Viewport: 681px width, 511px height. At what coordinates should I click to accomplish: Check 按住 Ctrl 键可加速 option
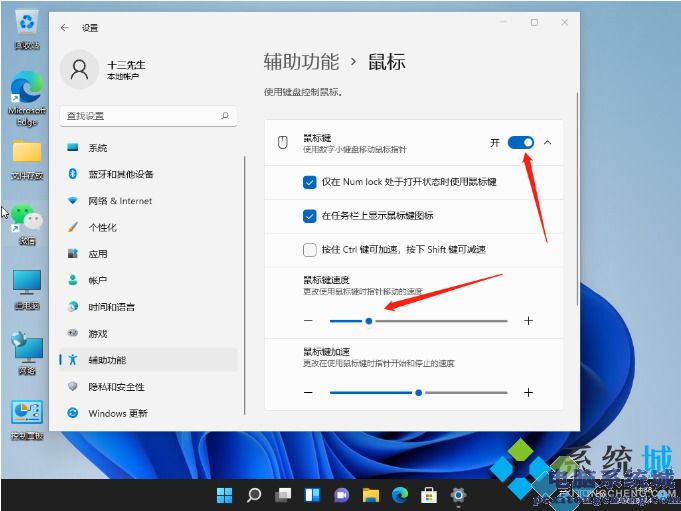coord(310,250)
